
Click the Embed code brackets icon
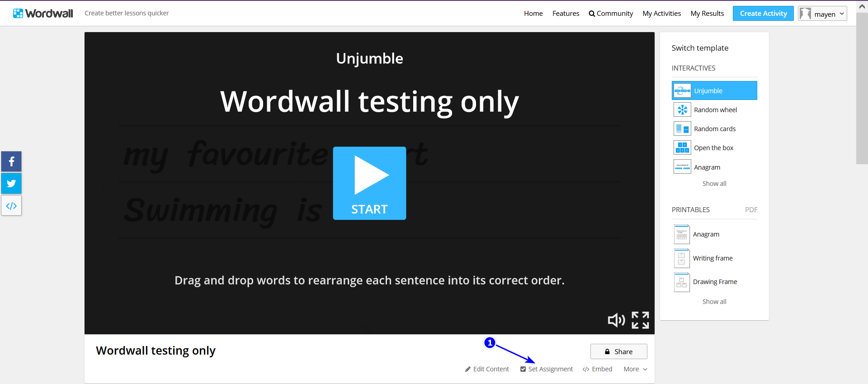(586, 369)
